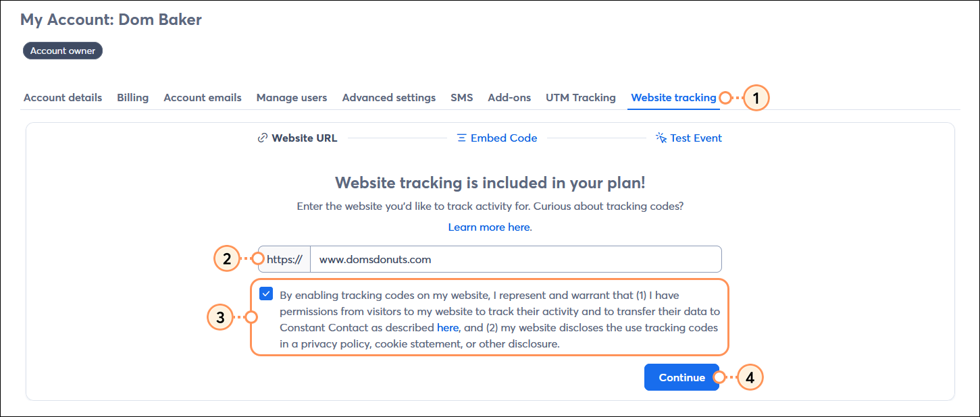Switch to the Billing tab

pyautogui.click(x=132, y=97)
